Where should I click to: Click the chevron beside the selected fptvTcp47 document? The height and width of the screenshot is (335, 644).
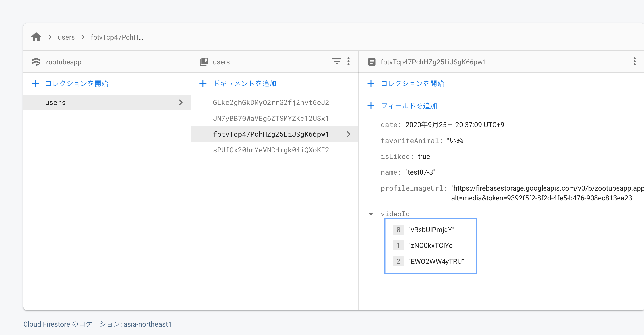(x=349, y=134)
